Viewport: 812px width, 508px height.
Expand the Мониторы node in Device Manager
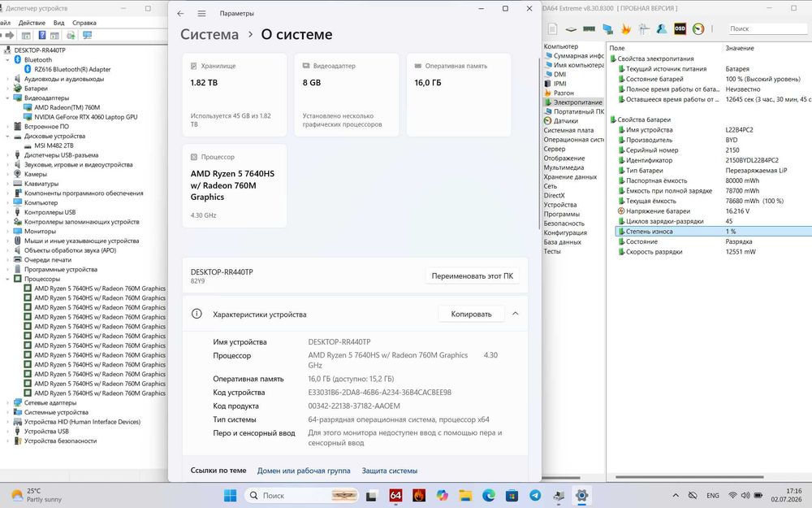tap(8, 231)
